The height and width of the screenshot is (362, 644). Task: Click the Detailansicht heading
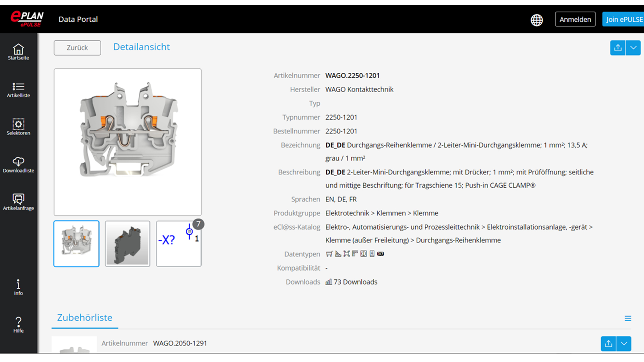(141, 47)
